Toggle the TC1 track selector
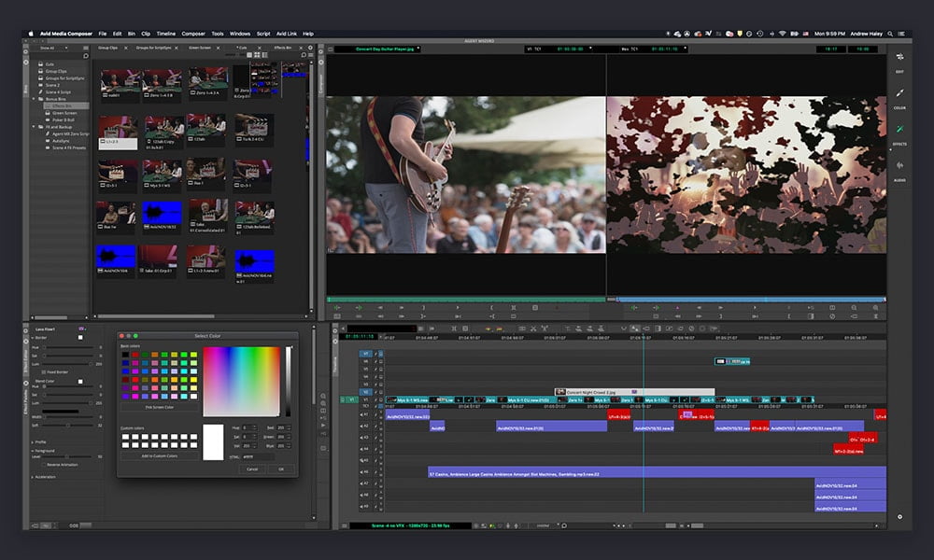This screenshot has height=560, width=934. coord(365,406)
